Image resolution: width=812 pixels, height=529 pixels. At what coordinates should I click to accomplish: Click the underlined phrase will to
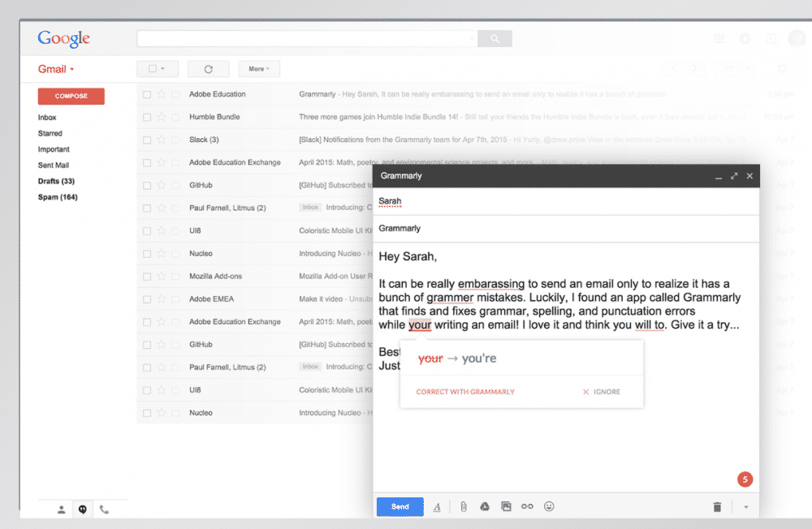[x=650, y=325]
